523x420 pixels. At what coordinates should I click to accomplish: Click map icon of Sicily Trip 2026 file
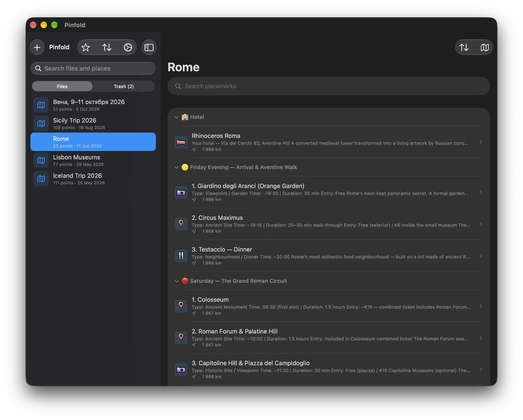41,123
